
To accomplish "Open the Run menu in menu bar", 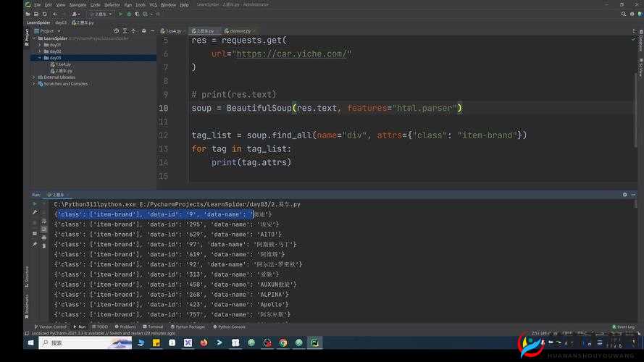I will pos(128,5).
